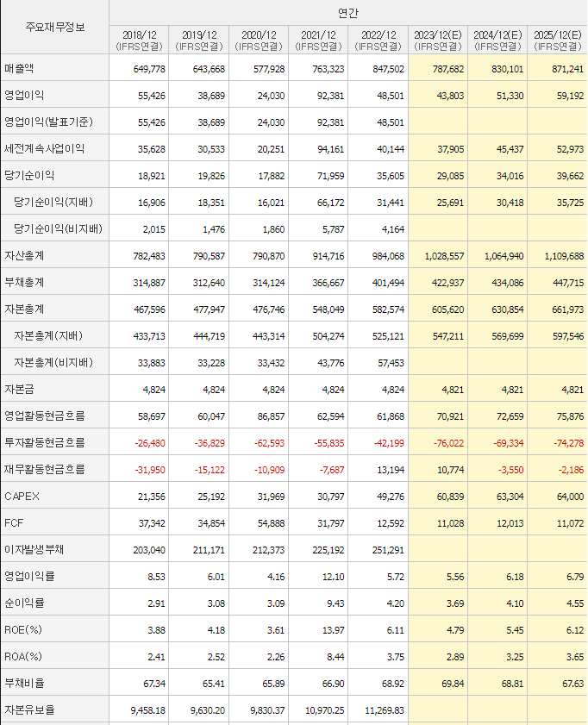Click the 2020 FCF value 54,888
This screenshot has height=725, width=588.
(271, 523)
